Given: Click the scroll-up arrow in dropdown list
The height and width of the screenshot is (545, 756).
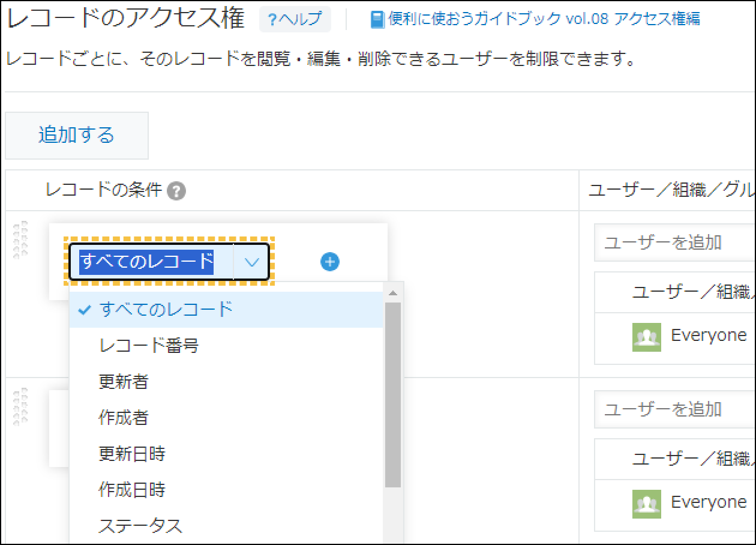Looking at the screenshot, I should 393,293.
